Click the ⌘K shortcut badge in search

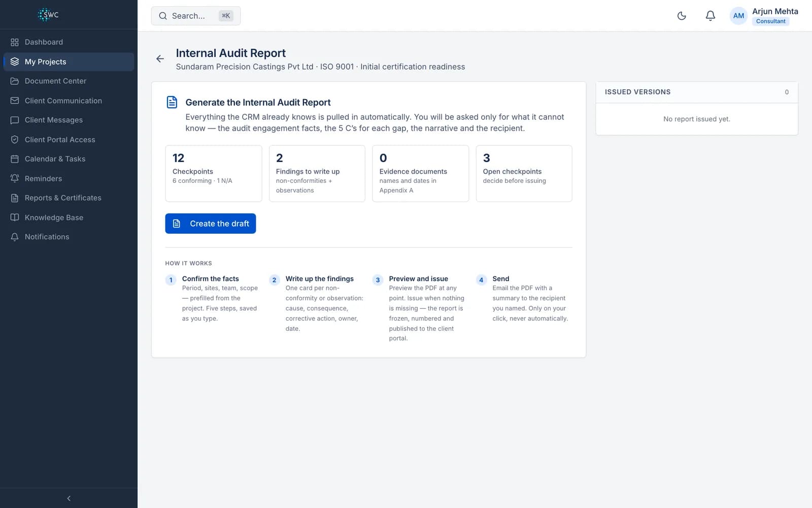(226, 16)
